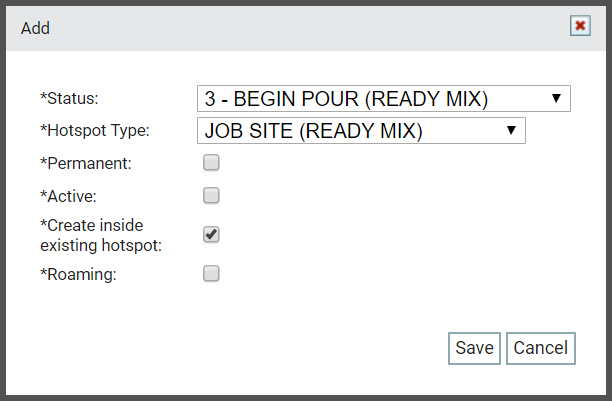Screen dimensions: 612x401
Task: Open the Hotspot Type dropdown
Action: coord(361,130)
